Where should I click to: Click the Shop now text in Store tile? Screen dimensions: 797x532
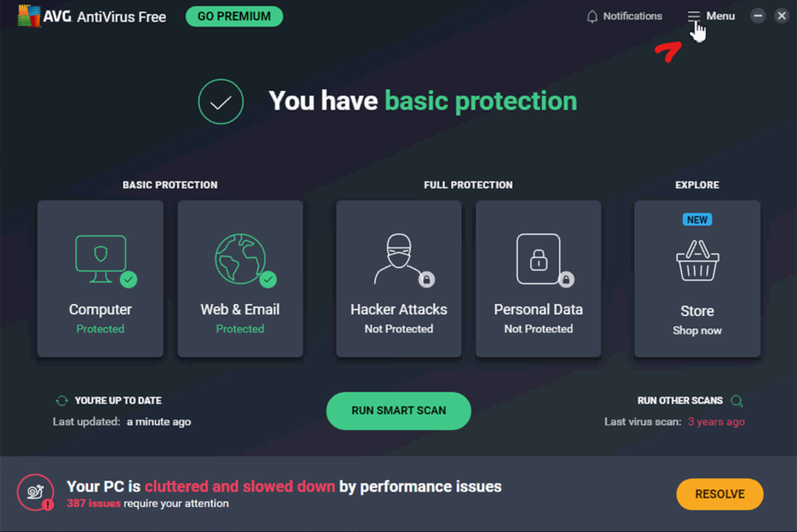pos(697,330)
